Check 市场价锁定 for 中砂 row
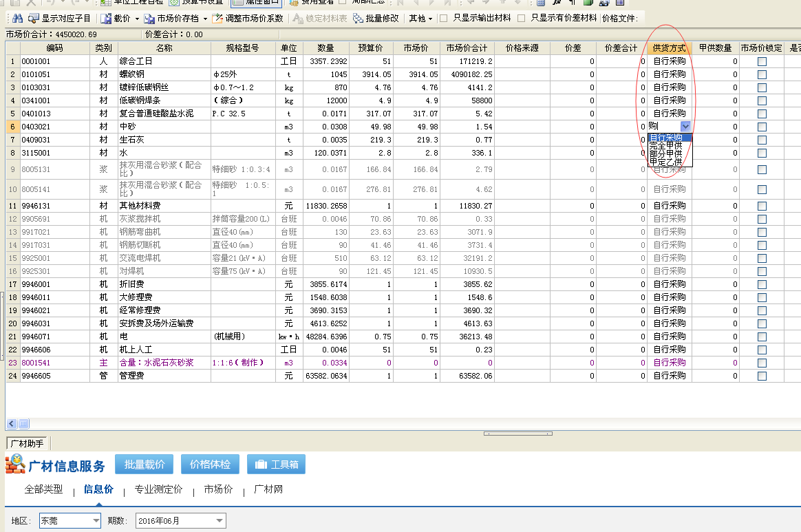This screenshot has width=801, height=532. pos(762,127)
